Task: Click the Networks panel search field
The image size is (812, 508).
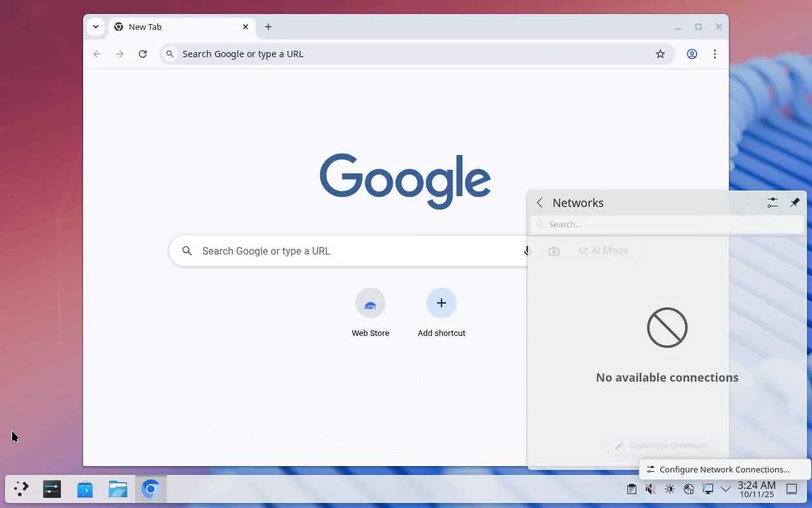Action: click(x=667, y=224)
